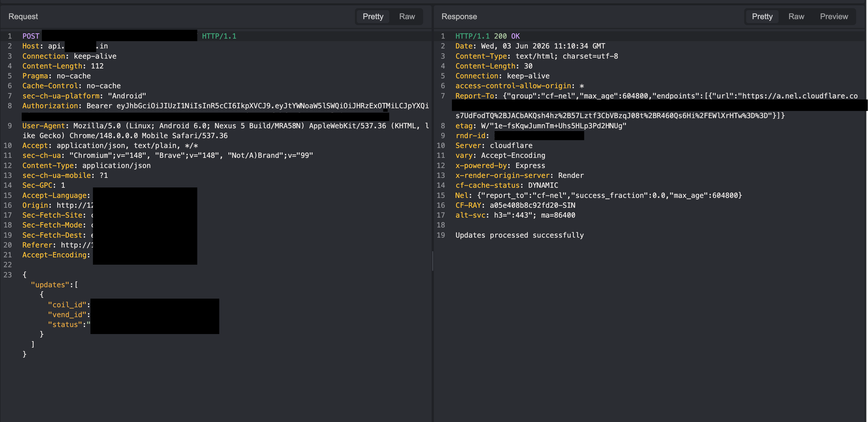Click the Response panel title
This screenshot has height=422, width=868.
(459, 17)
